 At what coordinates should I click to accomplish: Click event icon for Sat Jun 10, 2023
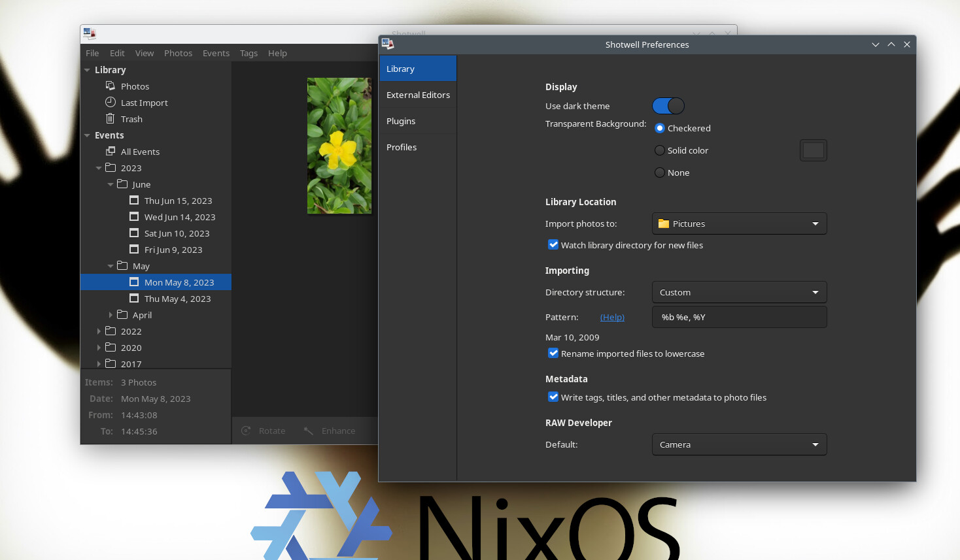click(x=134, y=233)
